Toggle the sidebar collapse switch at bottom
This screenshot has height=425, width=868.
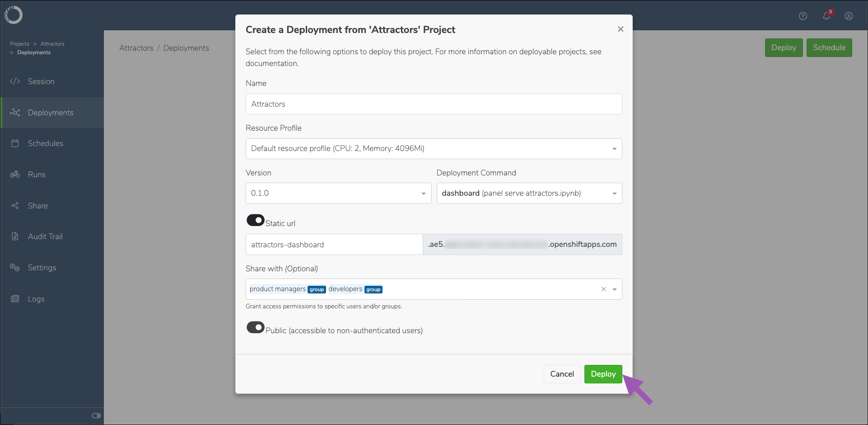click(96, 416)
